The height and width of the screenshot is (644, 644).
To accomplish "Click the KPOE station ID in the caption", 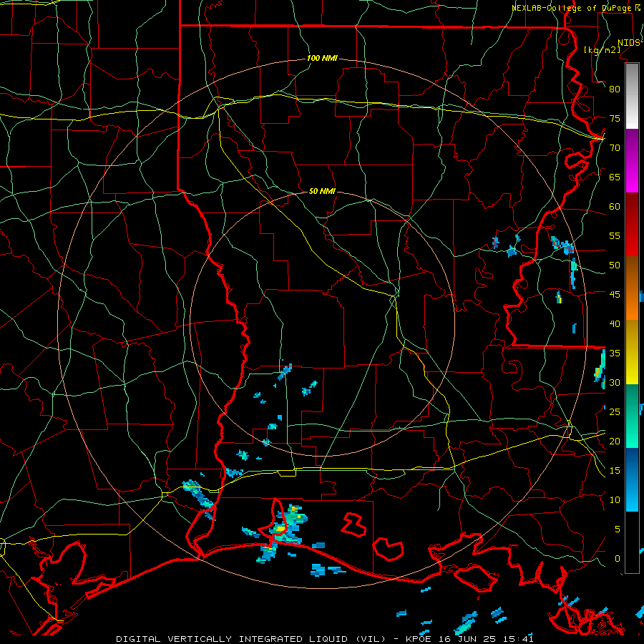I will [419, 639].
